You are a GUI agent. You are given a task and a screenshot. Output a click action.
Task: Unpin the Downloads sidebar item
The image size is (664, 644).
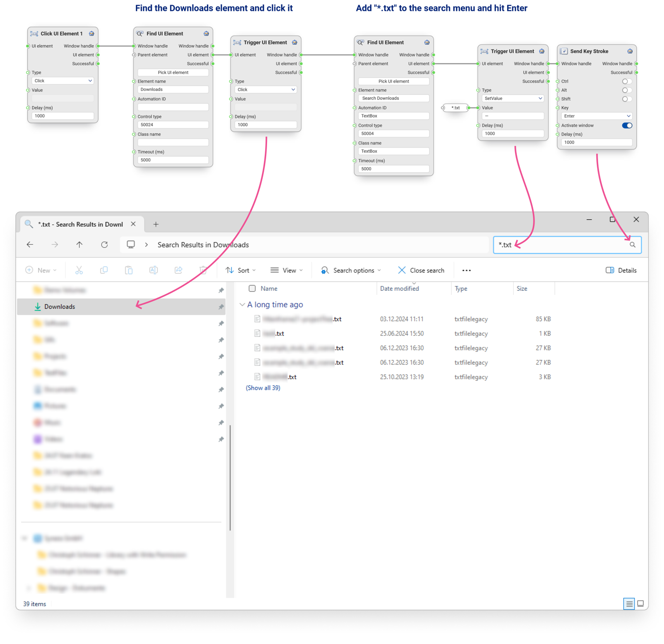coord(221,307)
